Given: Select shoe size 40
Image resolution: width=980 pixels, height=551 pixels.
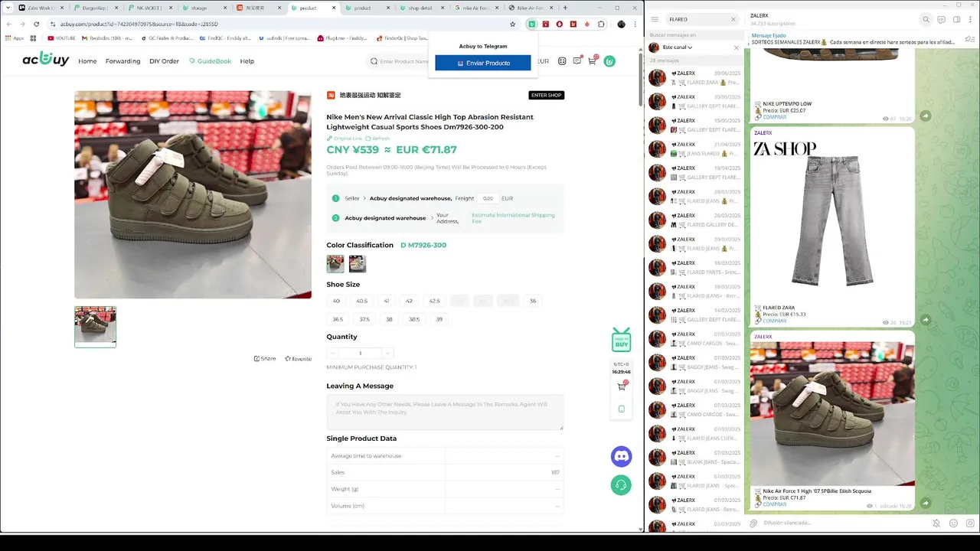Looking at the screenshot, I should click(336, 301).
